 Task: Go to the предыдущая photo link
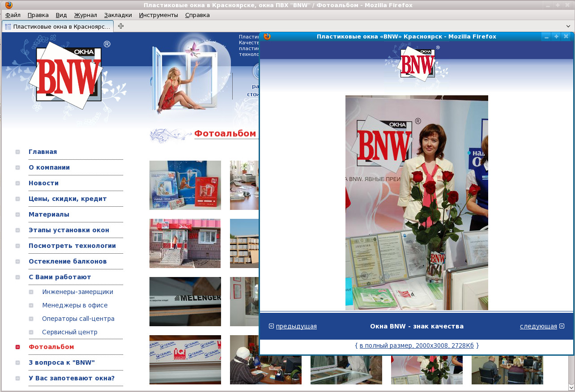click(296, 326)
